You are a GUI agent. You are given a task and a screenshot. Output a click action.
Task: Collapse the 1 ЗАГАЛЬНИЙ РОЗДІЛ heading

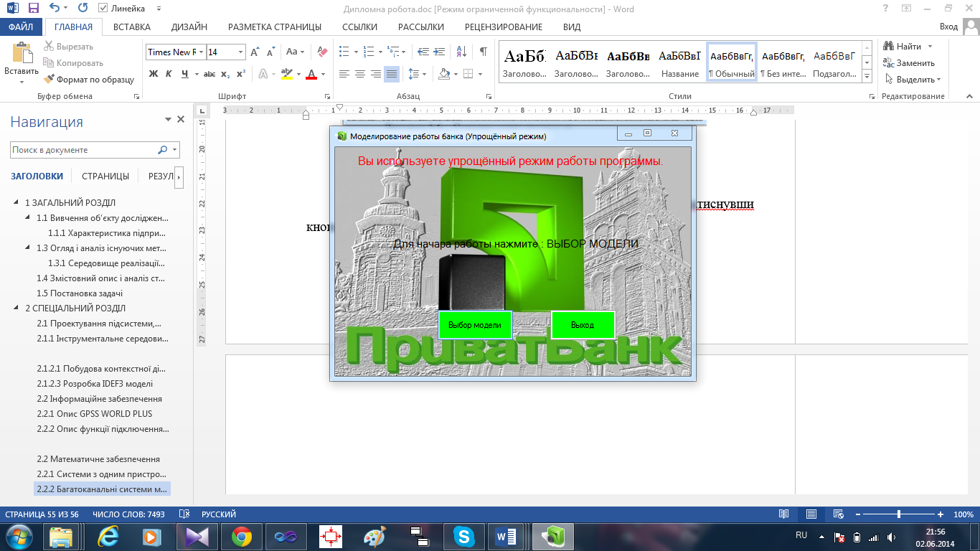click(18, 203)
